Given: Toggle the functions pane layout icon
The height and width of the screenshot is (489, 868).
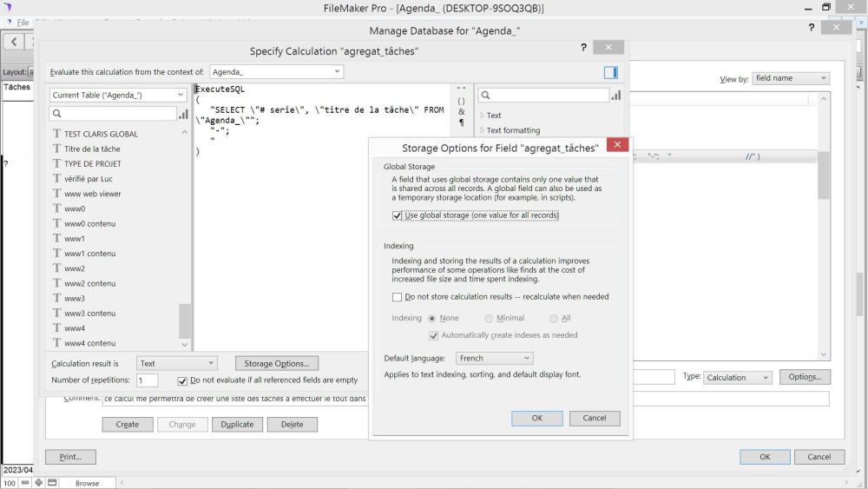Looking at the screenshot, I should point(610,72).
